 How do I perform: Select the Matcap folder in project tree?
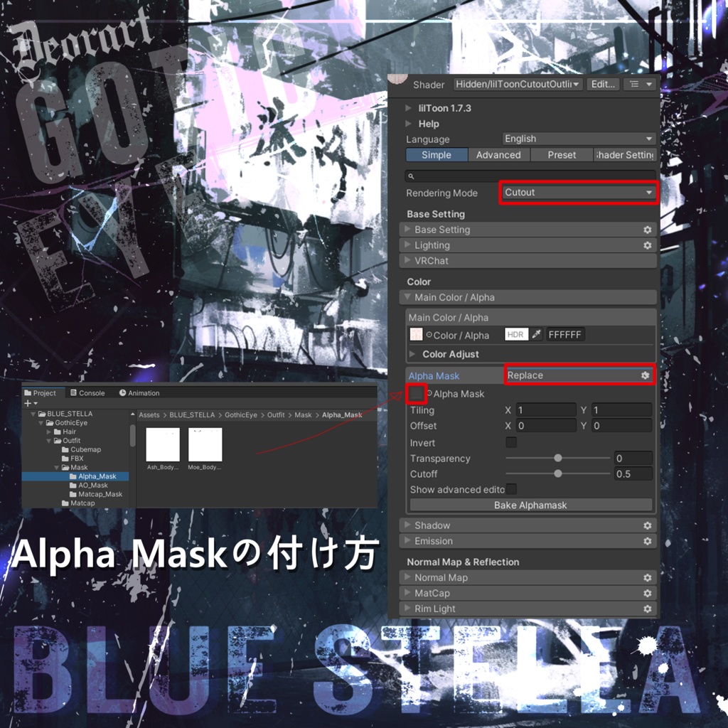(x=78, y=503)
